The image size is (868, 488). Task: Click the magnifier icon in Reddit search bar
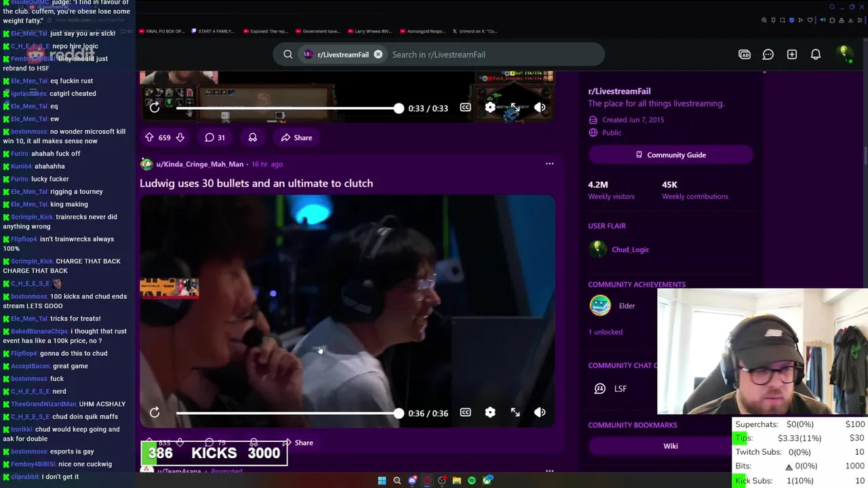tap(288, 54)
